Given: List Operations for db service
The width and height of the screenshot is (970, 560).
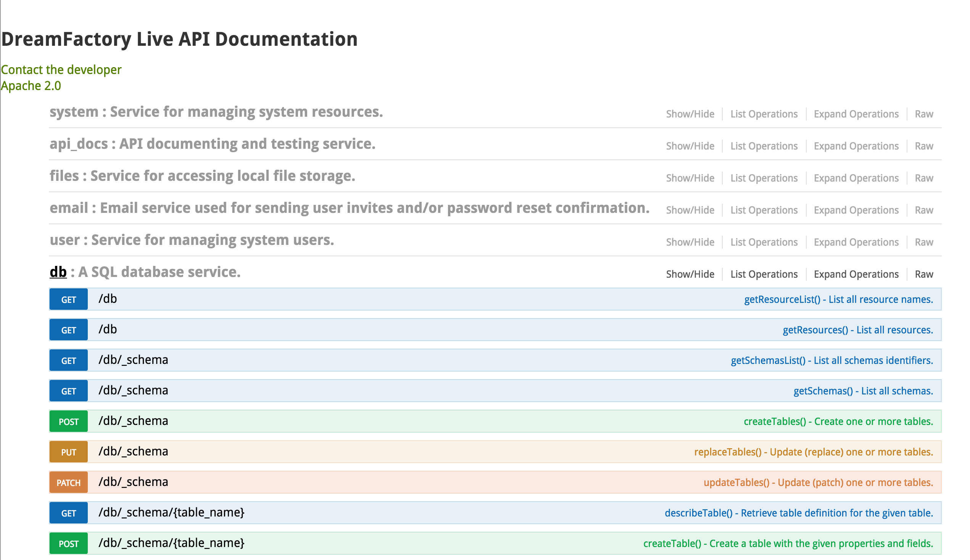Looking at the screenshot, I should click(764, 274).
